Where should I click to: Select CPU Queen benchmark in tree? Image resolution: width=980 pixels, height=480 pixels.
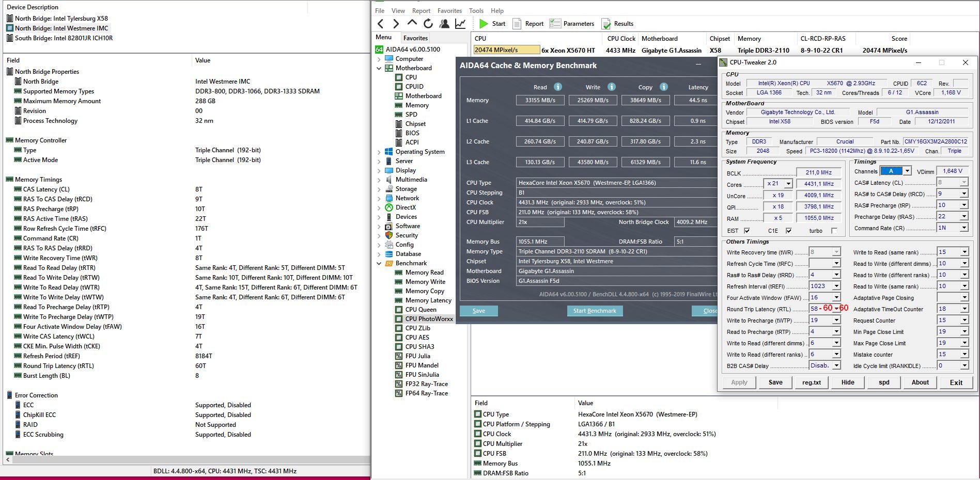[x=421, y=310]
